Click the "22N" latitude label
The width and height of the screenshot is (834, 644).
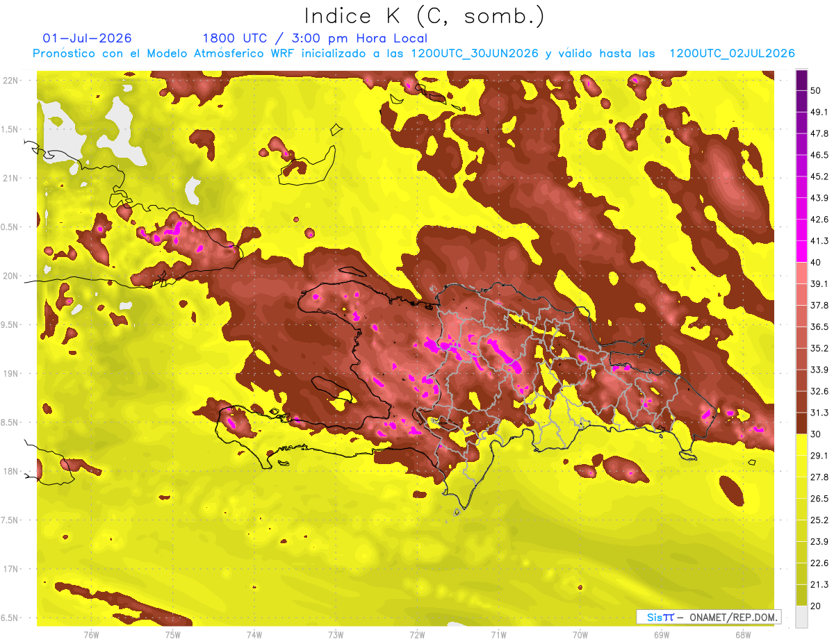click(x=11, y=81)
